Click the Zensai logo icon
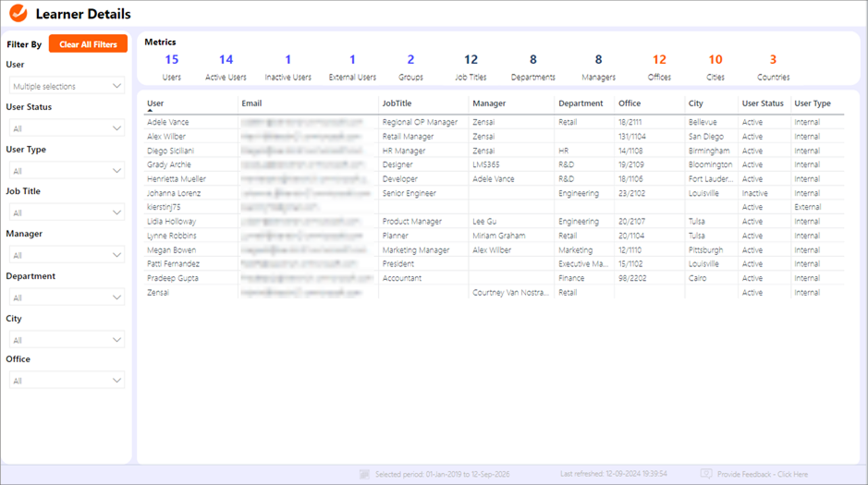The image size is (868, 485). click(x=18, y=14)
